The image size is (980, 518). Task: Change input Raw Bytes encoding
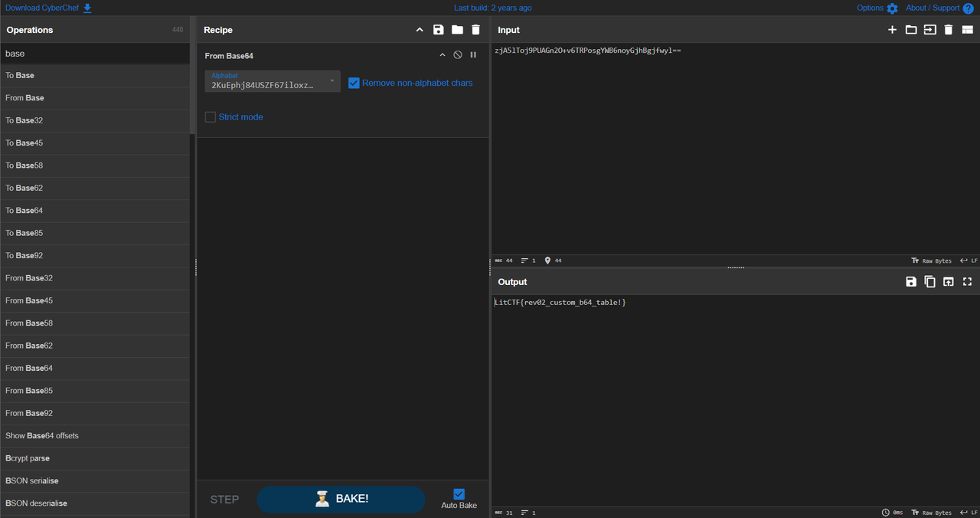tap(932, 261)
